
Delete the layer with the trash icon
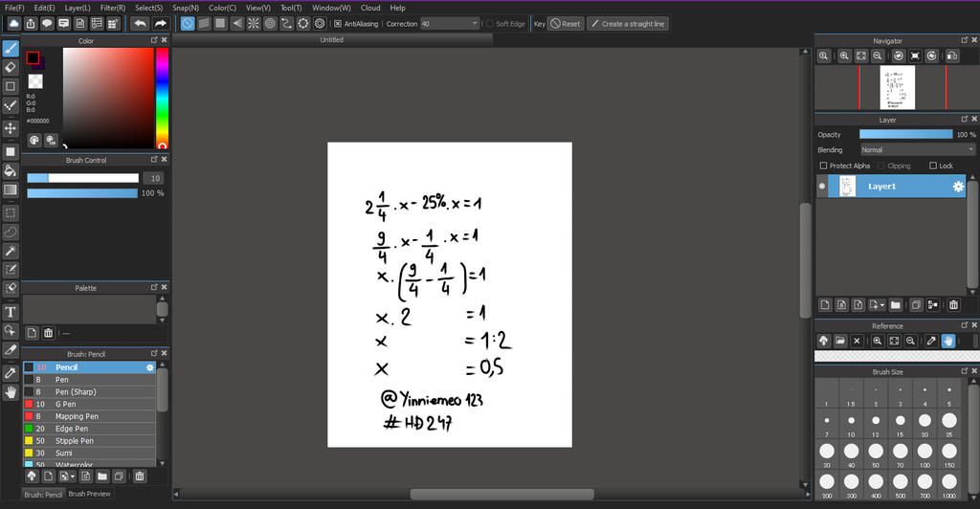(x=953, y=305)
